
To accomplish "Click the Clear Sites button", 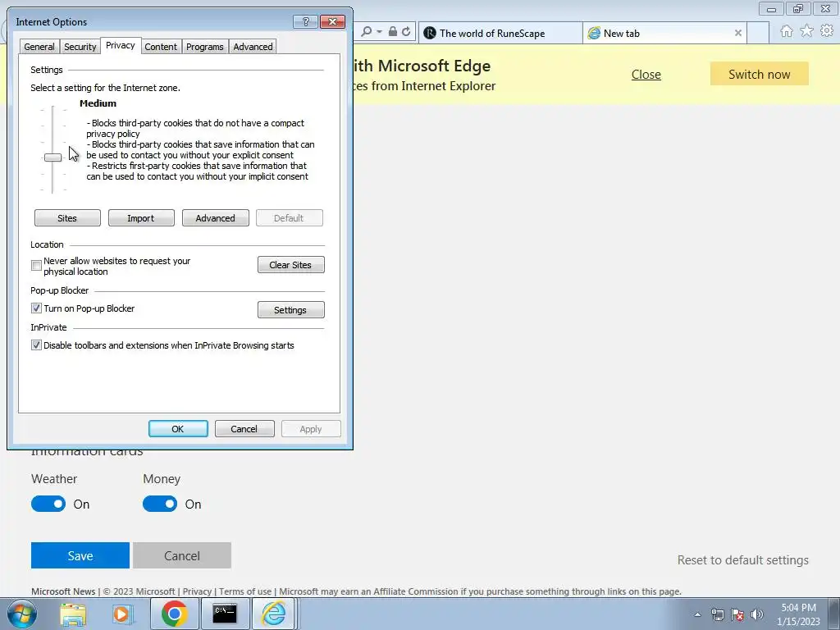I will pos(291,265).
